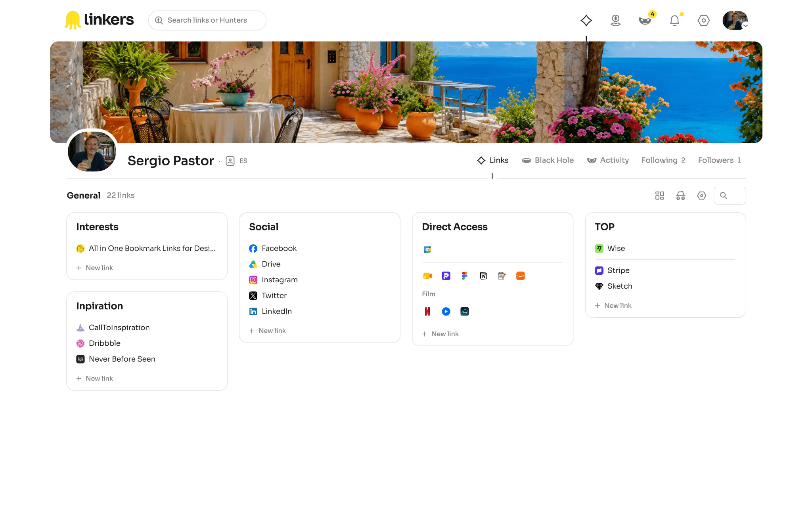The width and height of the screenshot is (812, 517).
Task: Click the Sergio Pastor name heading
Action: click(x=170, y=161)
